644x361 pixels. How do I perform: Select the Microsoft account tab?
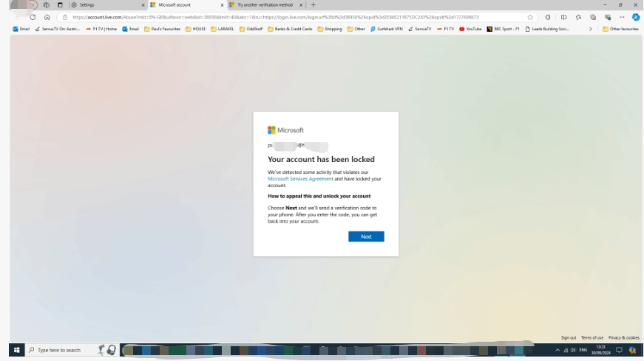[186, 5]
